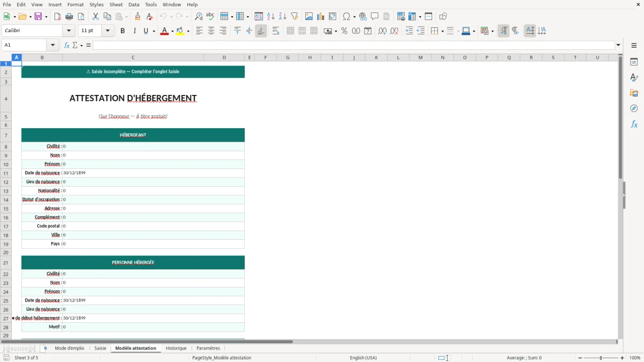Toggle bold formatting
Image resolution: width=644 pixels, height=362 pixels.
pos(122,31)
